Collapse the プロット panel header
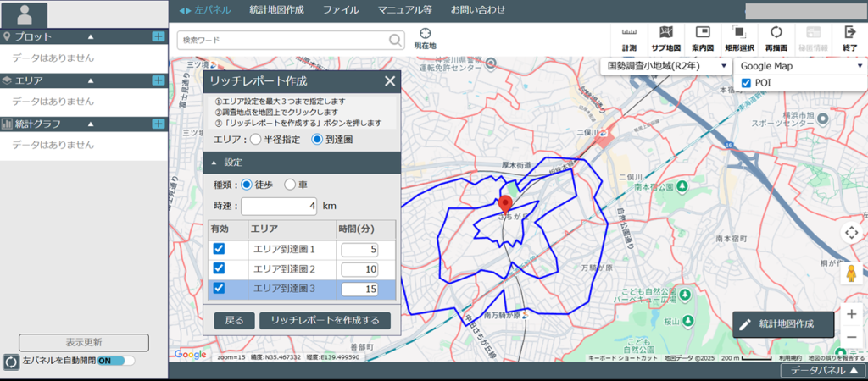The image size is (868, 381). click(83, 37)
